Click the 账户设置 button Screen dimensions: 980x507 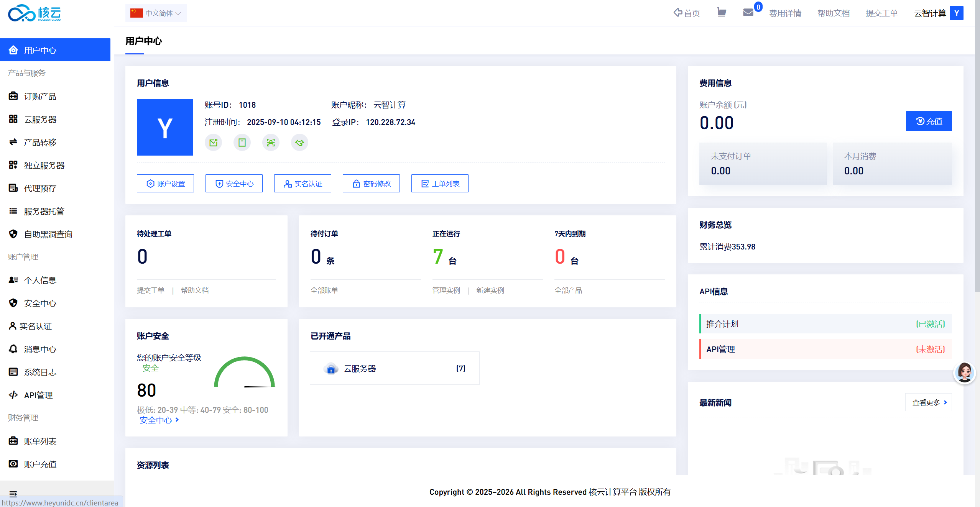165,184
